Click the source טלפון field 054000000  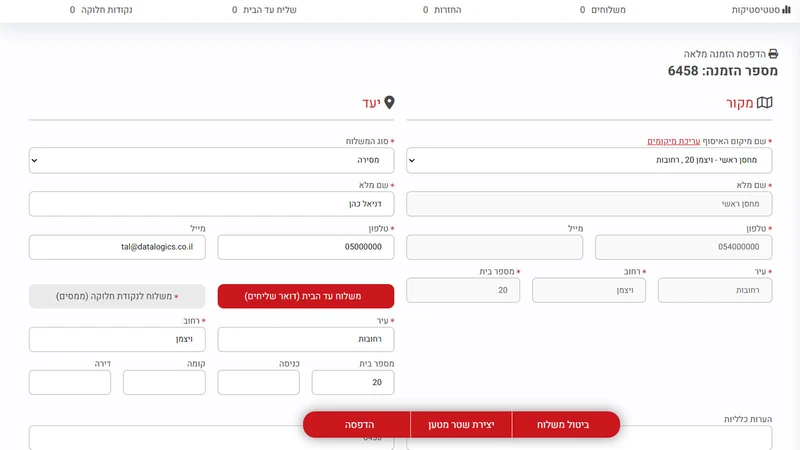click(683, 247)
